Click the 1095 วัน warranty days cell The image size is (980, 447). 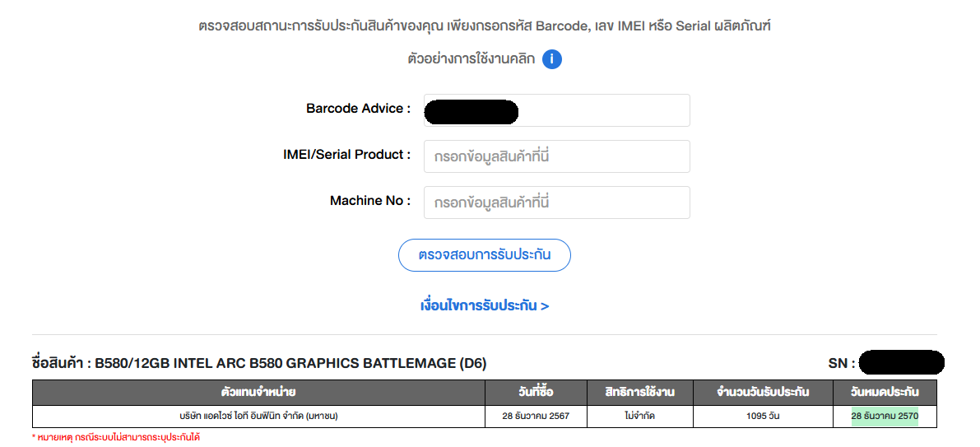coord(763,417)
